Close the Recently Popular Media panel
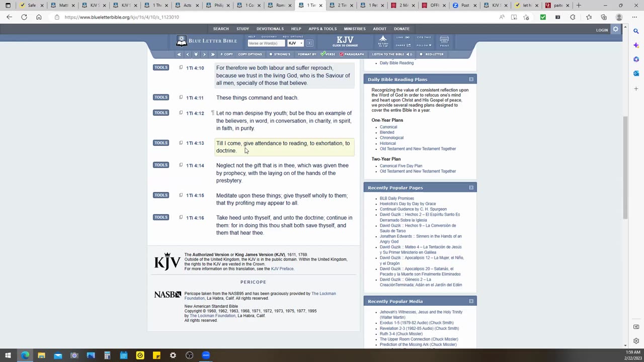Screen dimensions: 644x362 click(471, 301)
